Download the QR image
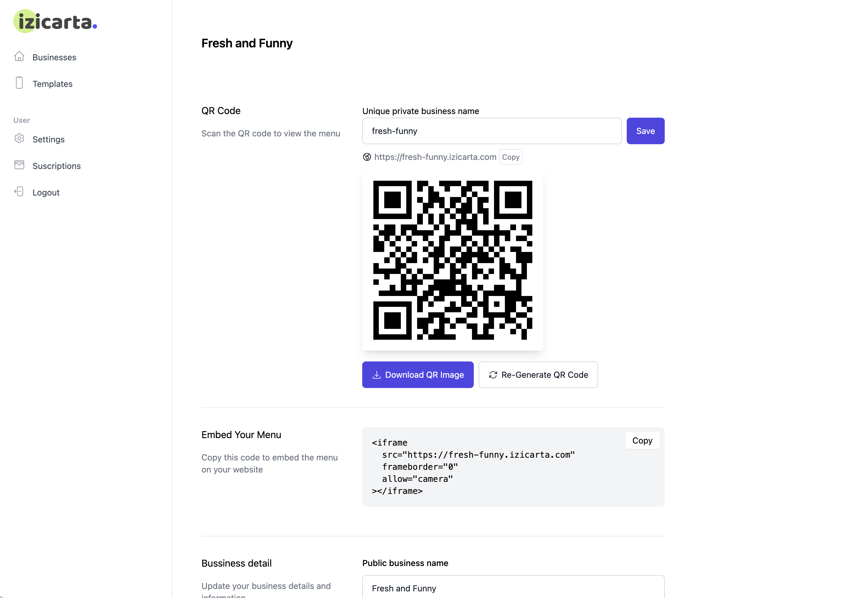The width and height of the screenshot is (868, 598). pyautogui.click(x=418, y=375)
